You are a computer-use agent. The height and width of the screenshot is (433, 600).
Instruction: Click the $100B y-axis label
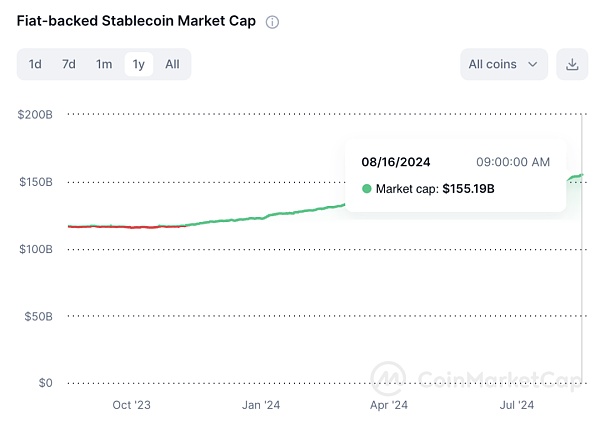click(35, 249)
